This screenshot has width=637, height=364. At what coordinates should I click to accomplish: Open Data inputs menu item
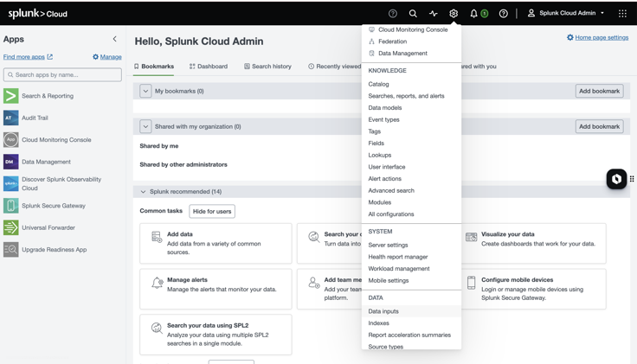(411, 311)
